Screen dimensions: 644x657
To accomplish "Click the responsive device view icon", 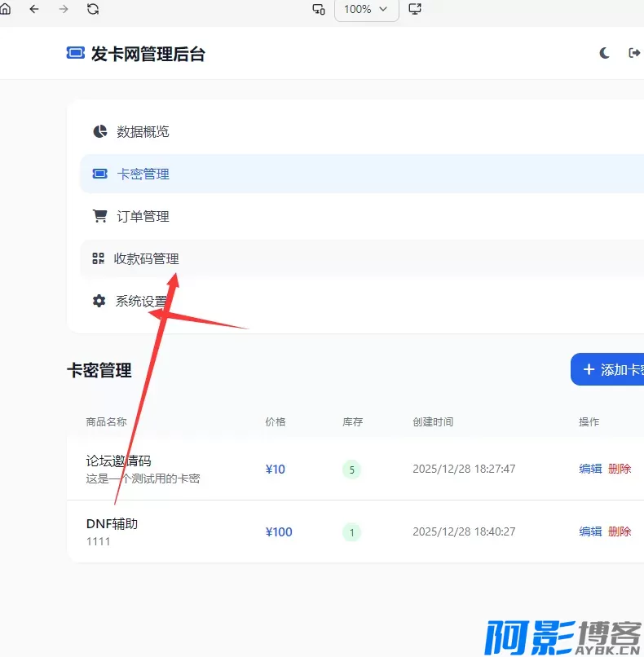I will point(319,9).
